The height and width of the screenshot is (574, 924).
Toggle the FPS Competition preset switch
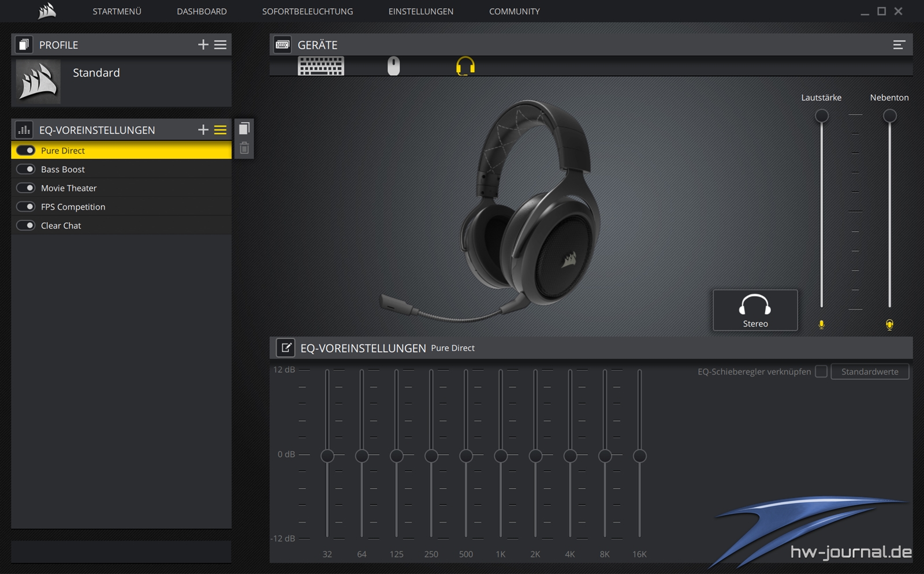[x=26, y=207]
